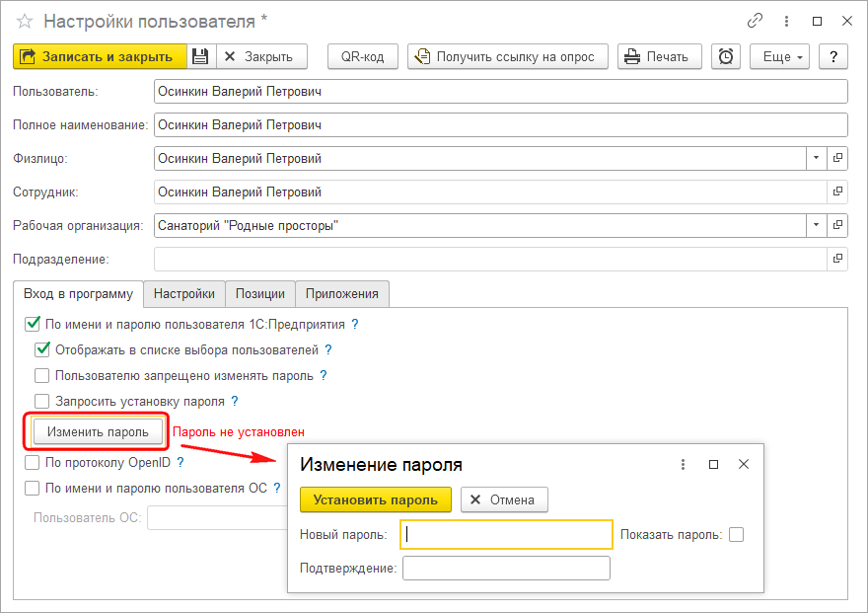Open the Еще dropdown menu
868x613 pixels.
[x=779, y=56]
